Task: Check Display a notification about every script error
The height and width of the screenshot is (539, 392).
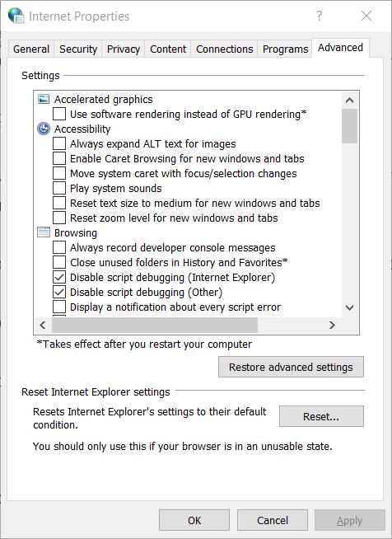Action: 59,307
